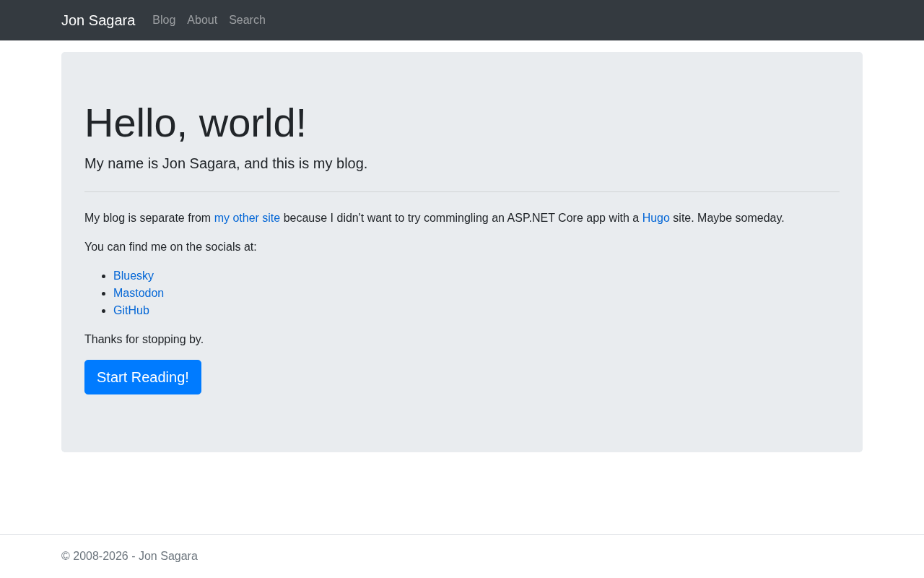The height and width of the screenshot is (578, 924).
Task: Click the 'My name is Jon Sagara' subtitle
Action: [226, 163]
